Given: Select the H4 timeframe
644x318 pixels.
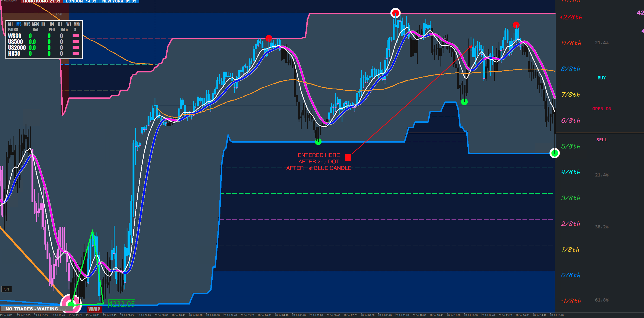Looking at the screenshot, I should [52, 24].
